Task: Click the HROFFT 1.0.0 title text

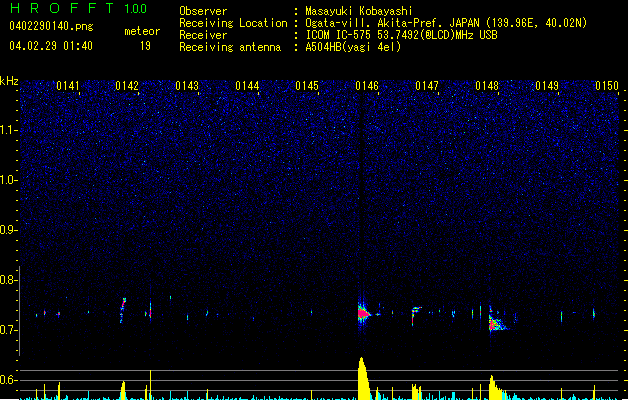Action: tap(79, 8)
